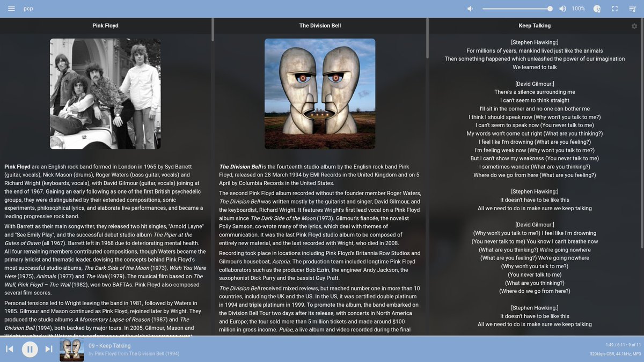
Task: Open lyrics settings gear icon
Action: coord(634,26)
